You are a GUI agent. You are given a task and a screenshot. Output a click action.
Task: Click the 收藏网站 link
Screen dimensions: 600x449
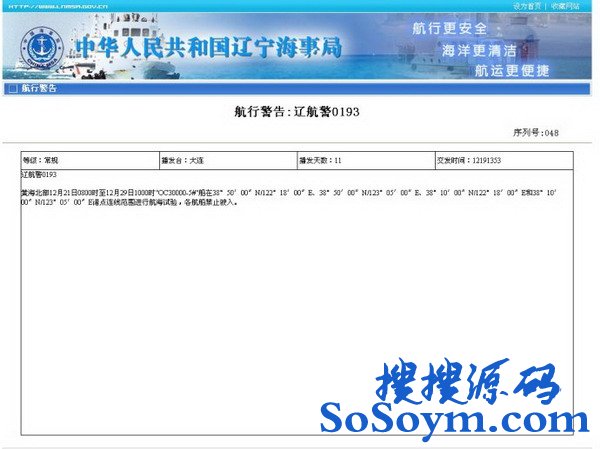click(565, 5)
